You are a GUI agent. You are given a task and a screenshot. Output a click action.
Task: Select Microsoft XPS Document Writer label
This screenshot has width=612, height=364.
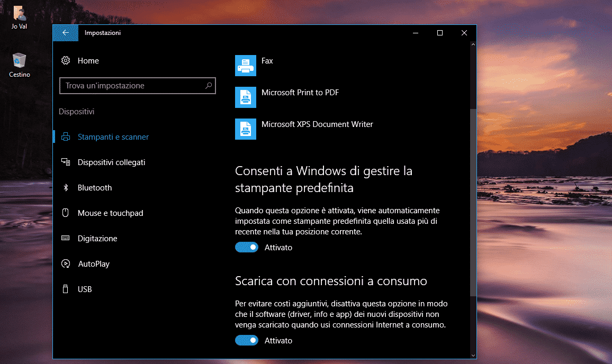tap(317, 124)
